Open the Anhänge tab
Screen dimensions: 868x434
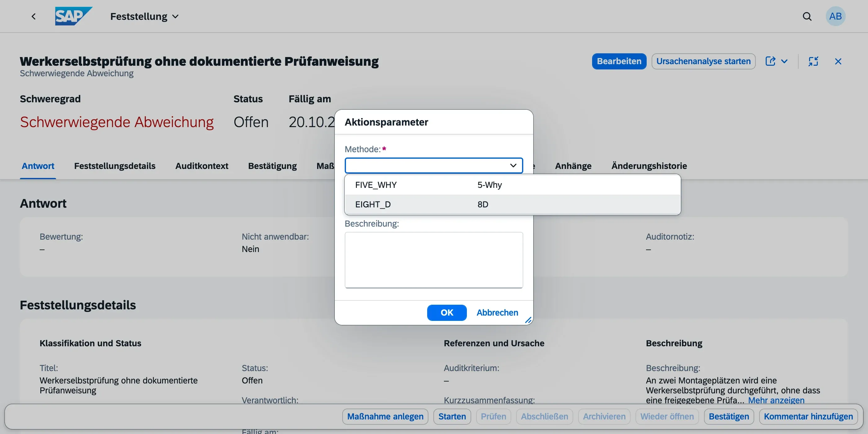coord(573,166)
